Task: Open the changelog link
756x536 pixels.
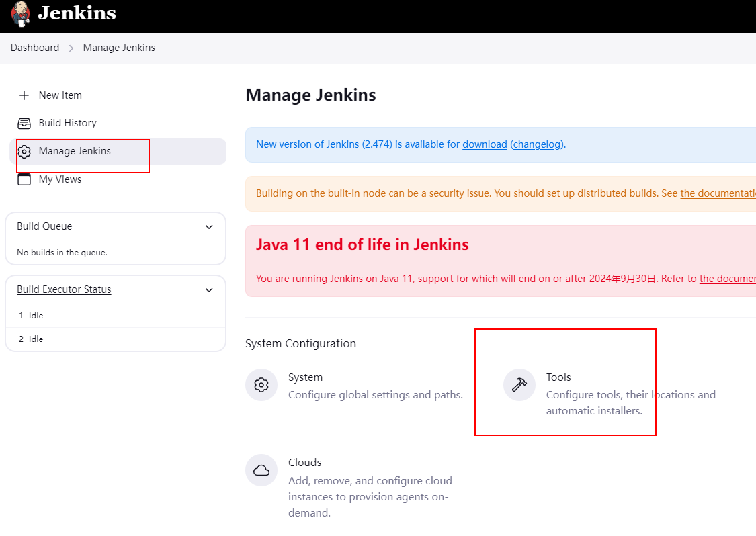Action: 538,144
